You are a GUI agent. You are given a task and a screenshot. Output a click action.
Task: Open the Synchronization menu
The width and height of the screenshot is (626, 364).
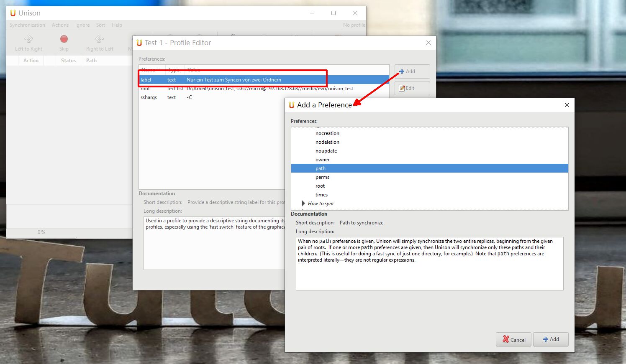tap(27, 25)
